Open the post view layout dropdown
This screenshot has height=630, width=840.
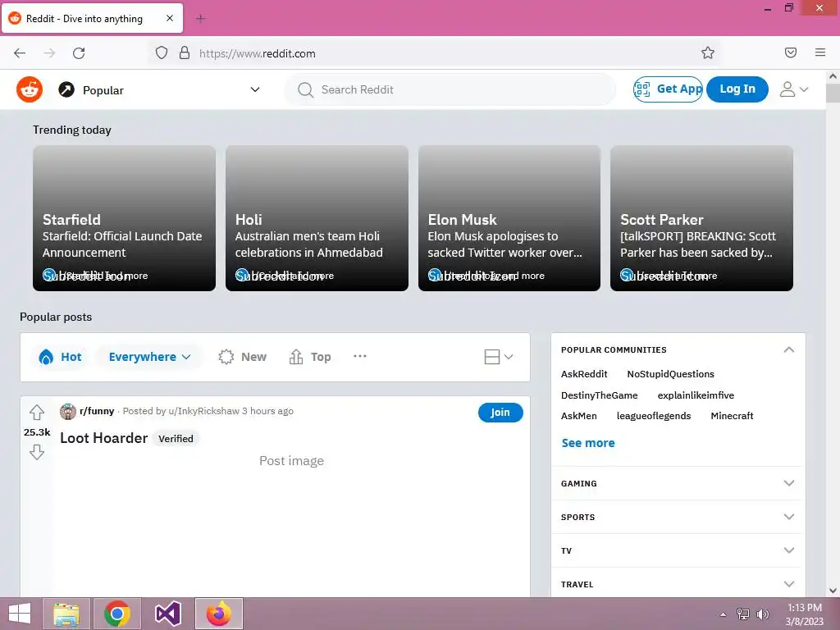pyautogui.click(x=498, y=357)
